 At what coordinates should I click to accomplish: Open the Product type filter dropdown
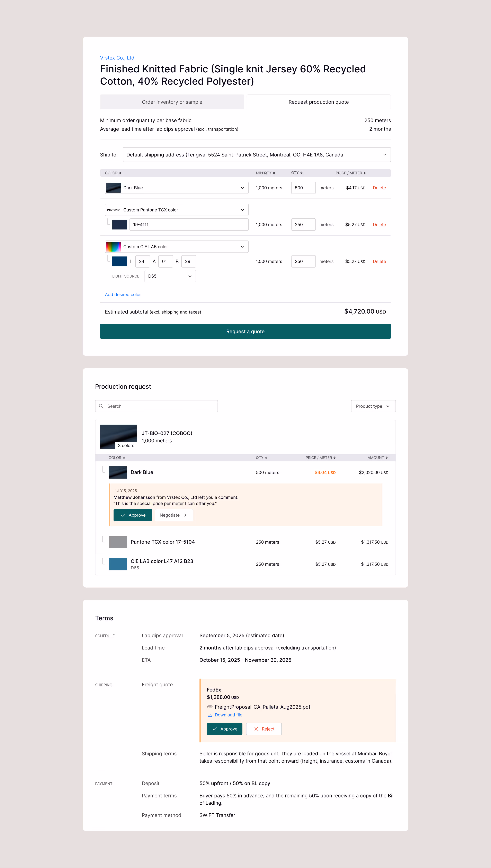tap(373, 406)
